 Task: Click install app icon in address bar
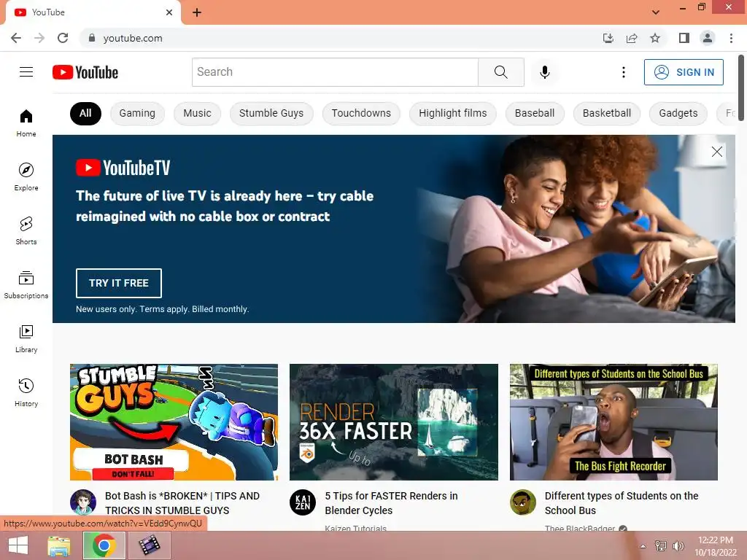coord(608,38)
